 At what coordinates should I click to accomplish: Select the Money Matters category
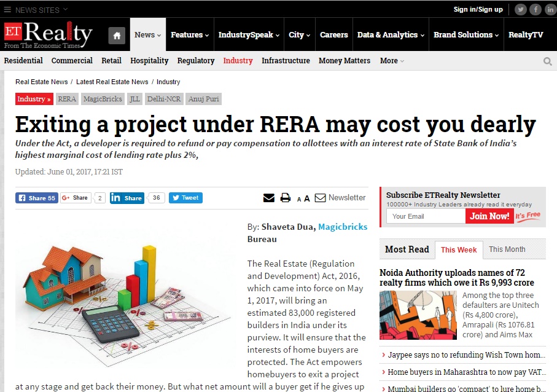[345, 61]
